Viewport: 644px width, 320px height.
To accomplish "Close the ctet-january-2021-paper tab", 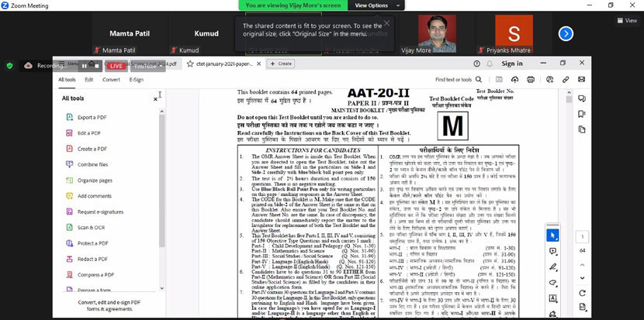I will (260, 64).
